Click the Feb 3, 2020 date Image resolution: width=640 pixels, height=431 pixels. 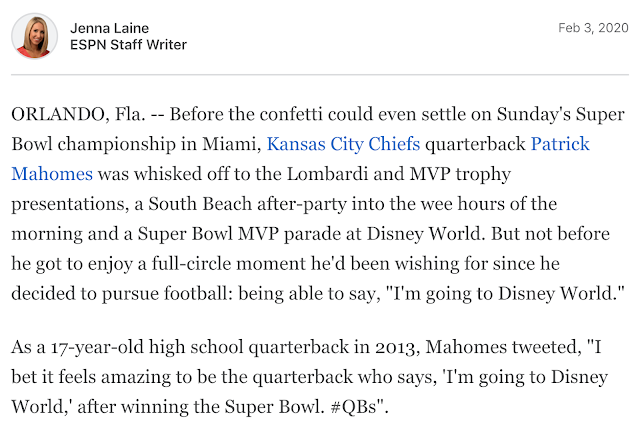coord(593,28)
